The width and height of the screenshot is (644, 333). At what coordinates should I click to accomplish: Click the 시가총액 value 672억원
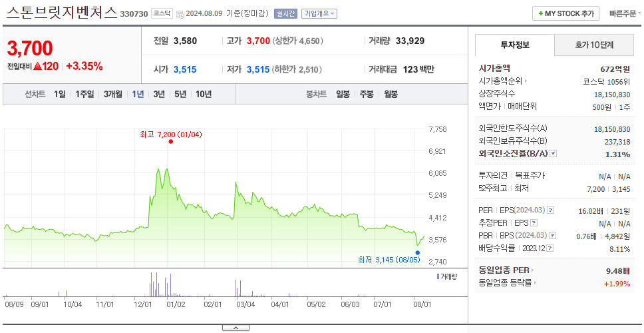tap(615, 69)
